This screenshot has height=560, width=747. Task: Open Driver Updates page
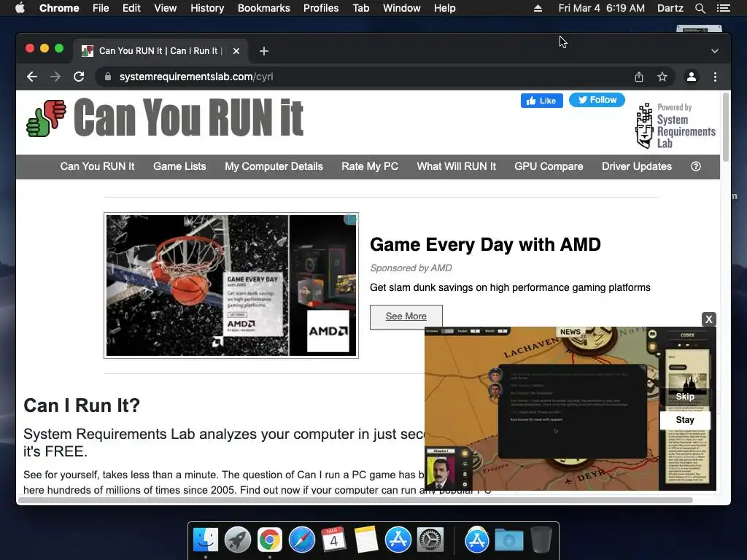[x=637, y=166]
